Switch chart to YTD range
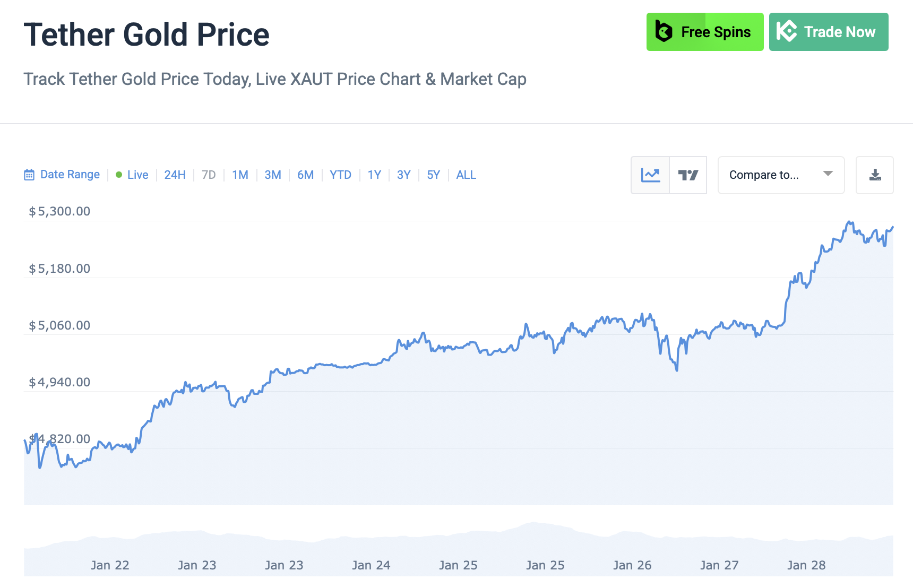This screenshot has height=588, width=913. [340, 175]
